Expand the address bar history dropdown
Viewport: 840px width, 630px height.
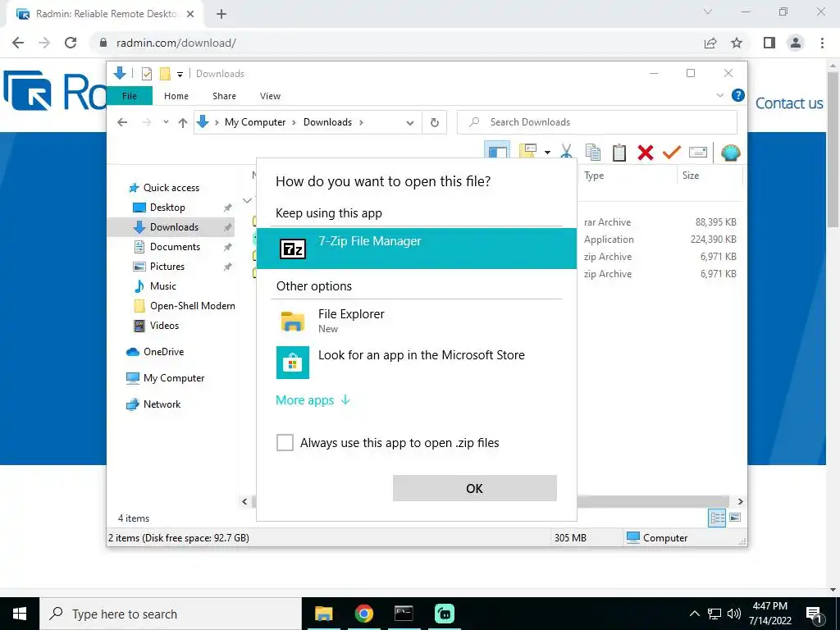410,123
